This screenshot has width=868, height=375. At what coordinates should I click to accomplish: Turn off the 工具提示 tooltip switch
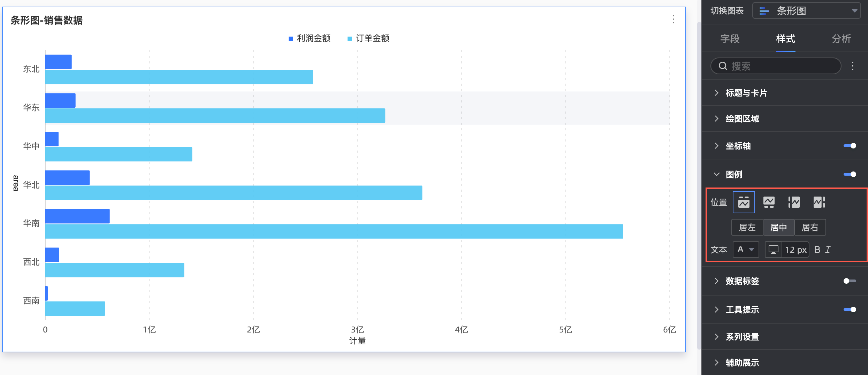(x=850, y=309)
